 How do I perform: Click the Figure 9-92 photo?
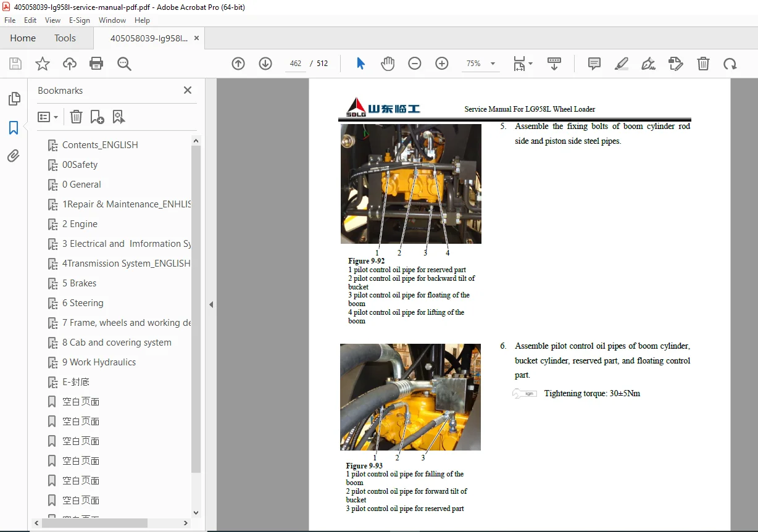tap(411, 184)
